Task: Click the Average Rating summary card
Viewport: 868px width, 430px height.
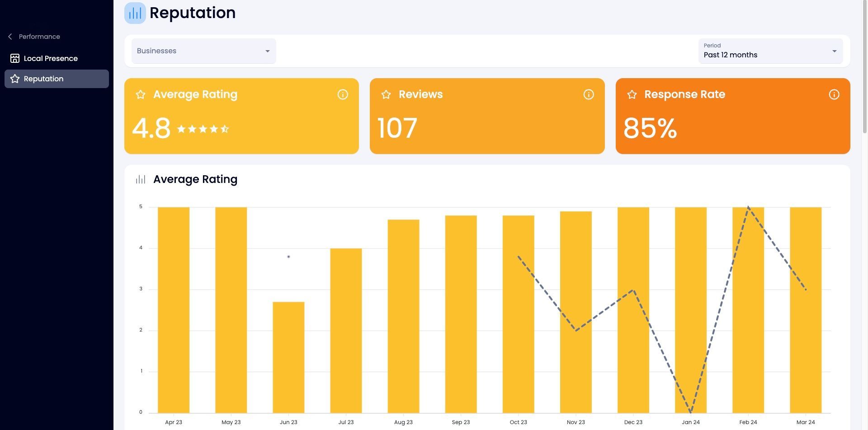Action: (x=241, y=116)
